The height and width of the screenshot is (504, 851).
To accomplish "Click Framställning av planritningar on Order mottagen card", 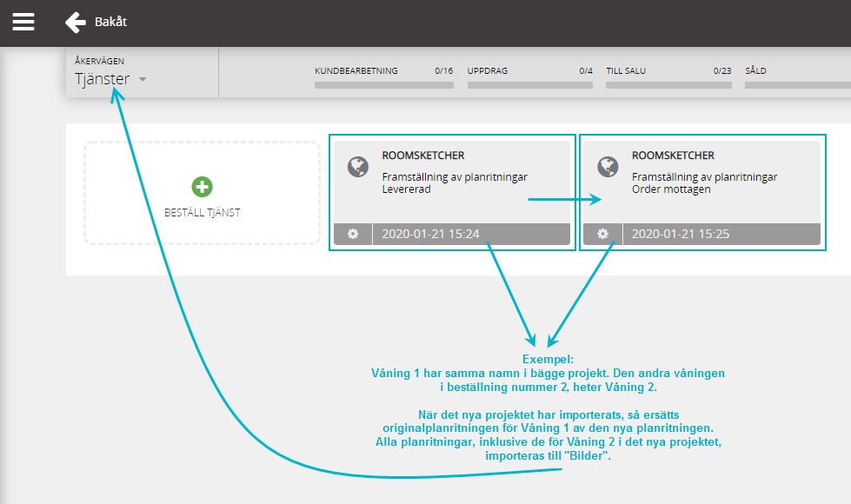I will click(x=704, y=177).
